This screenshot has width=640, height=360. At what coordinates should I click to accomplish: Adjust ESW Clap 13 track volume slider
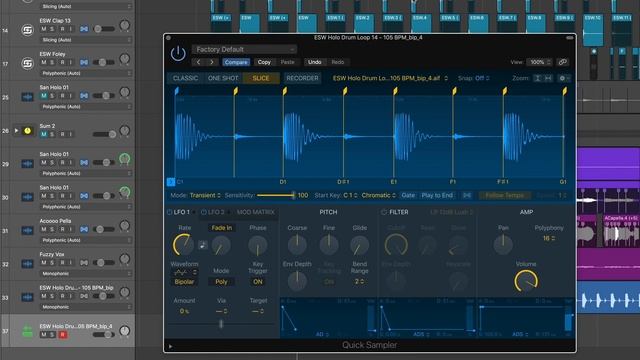tap(104, 29)
